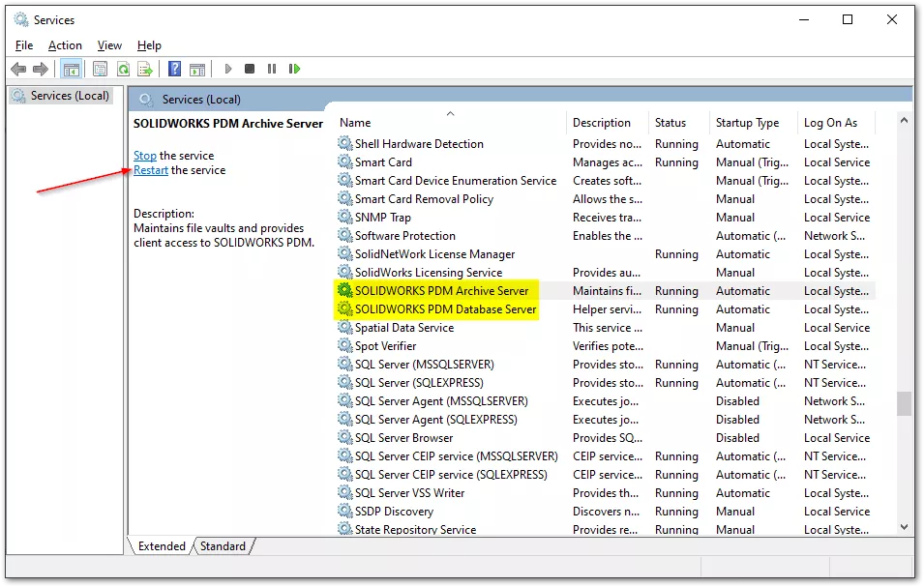Click the gear icon beside SQL Server VSS Writer
This screenshot has height=587, width=924.
click(x=344, y=492)
